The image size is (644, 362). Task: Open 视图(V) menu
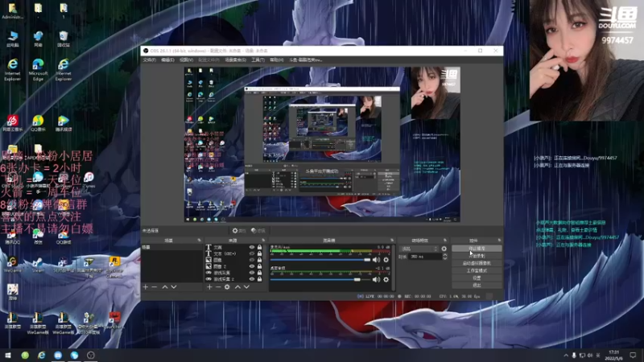[x=186, y=60]
